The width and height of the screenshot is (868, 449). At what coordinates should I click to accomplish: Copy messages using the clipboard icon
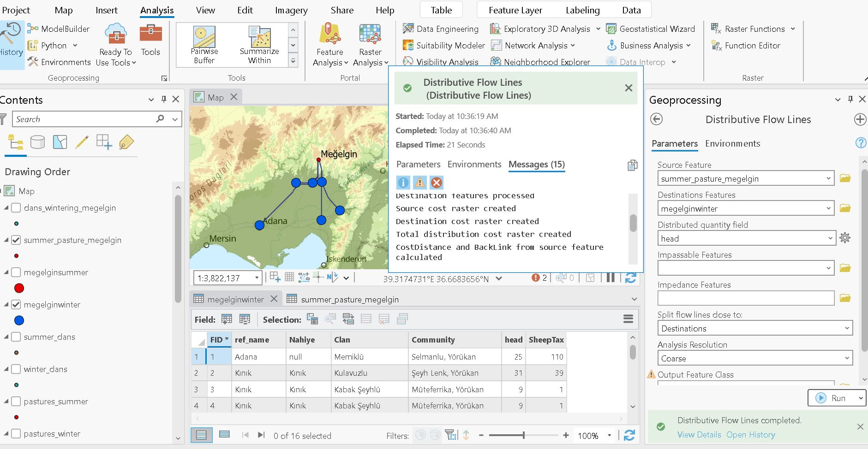coord(632,165)
